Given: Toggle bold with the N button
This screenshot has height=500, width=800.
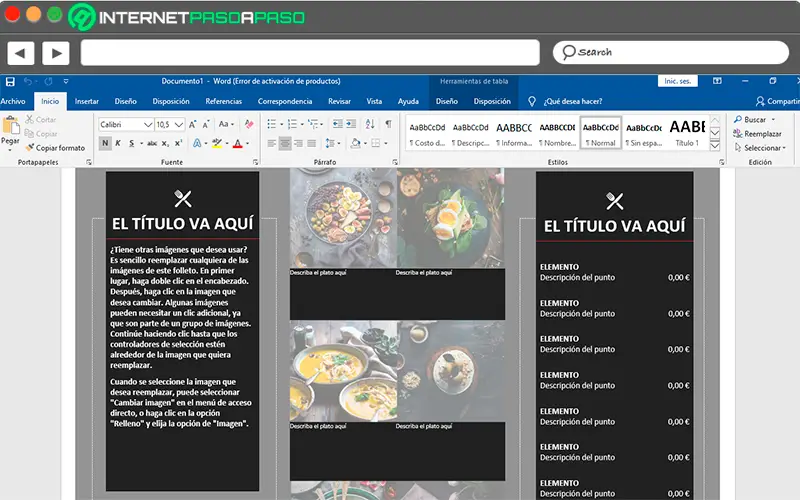Looking at the screenshot, I should pos(105,143).
